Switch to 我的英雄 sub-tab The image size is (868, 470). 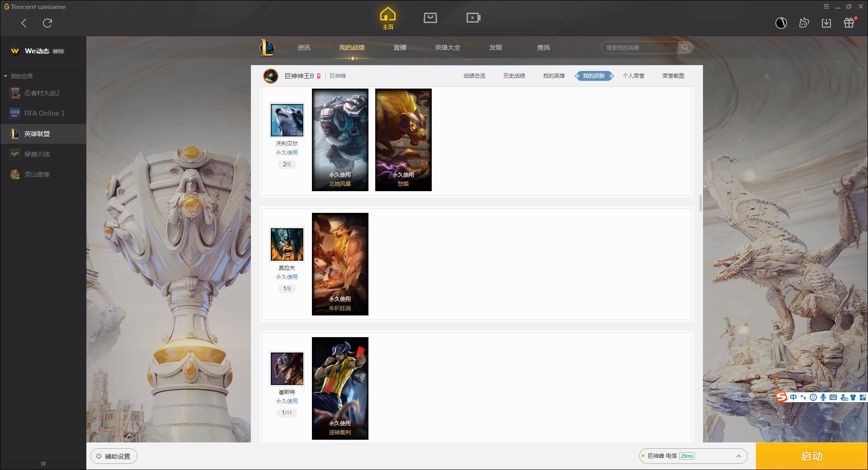554,76
